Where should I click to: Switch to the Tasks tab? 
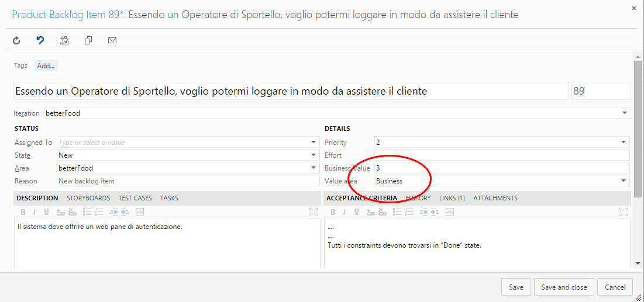coord(169,198)
